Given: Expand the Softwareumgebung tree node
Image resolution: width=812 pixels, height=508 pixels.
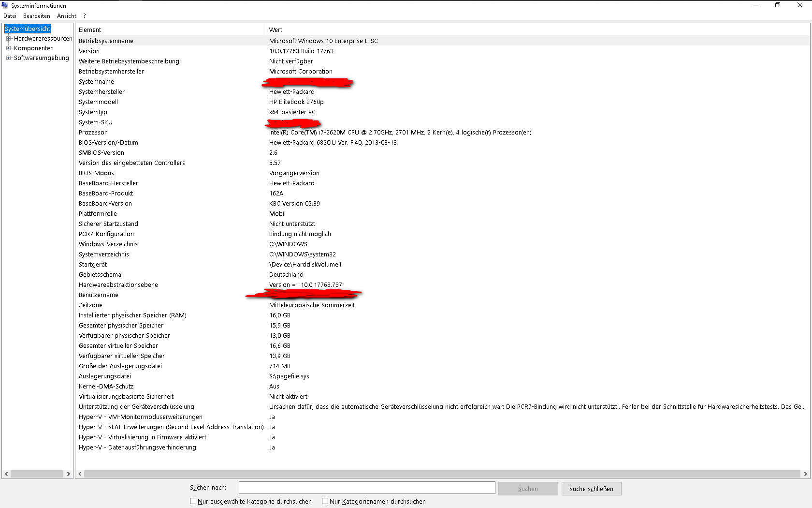Looking at the screenshot, I should pyautogui.click(x=8, y=58).
